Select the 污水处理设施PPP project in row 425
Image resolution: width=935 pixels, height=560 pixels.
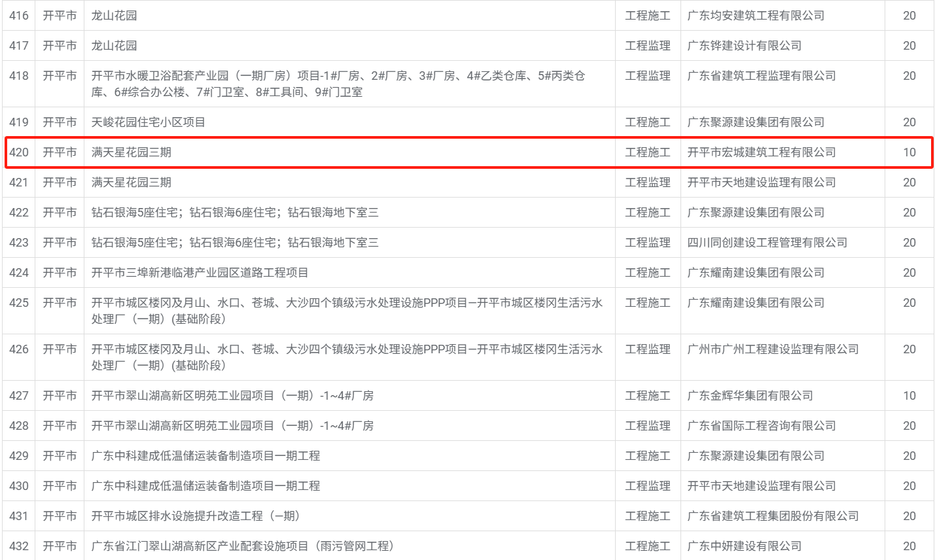[347, 311]
